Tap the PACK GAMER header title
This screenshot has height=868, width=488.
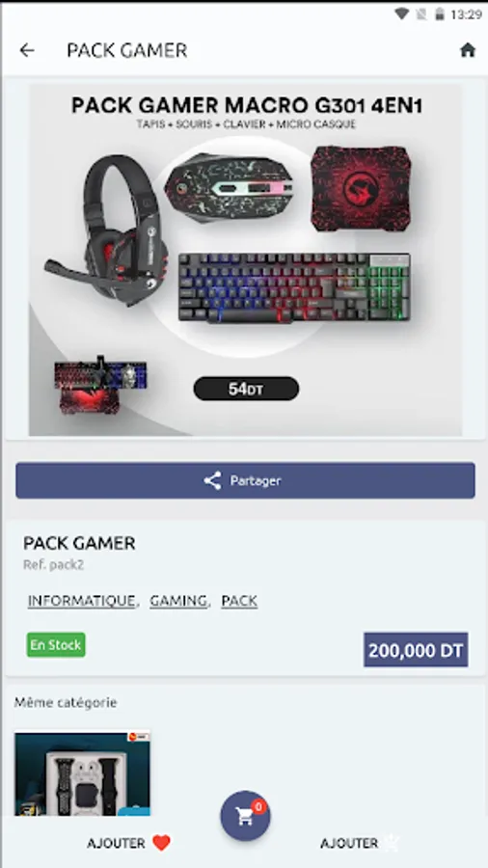(126, 50)
